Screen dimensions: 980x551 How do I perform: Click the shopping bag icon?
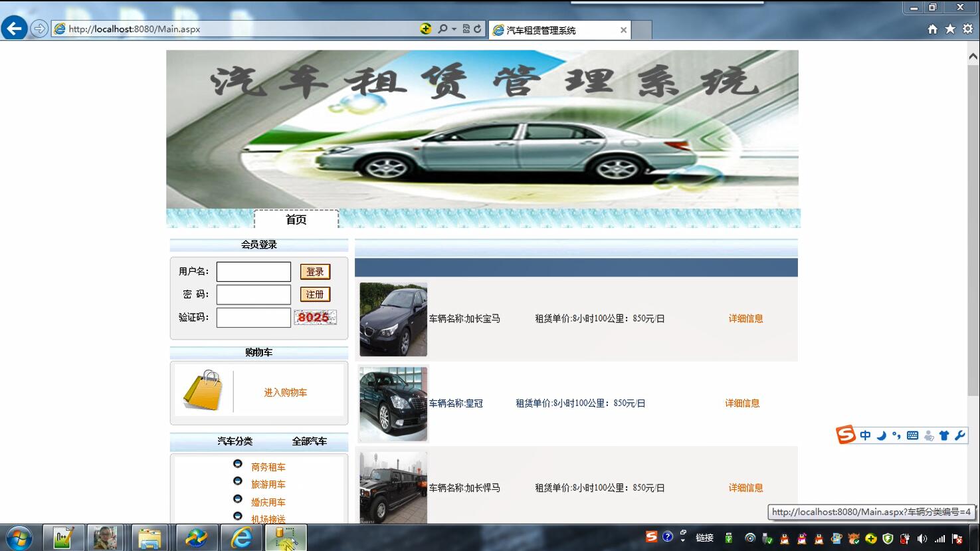pyautogui.click(x=203, y=390)
